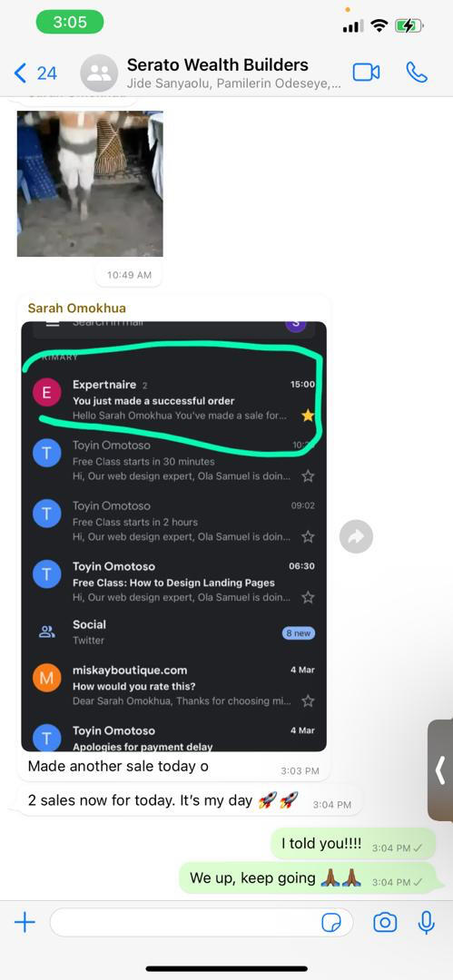Tap the plus attachment icon

coord(25,922)
